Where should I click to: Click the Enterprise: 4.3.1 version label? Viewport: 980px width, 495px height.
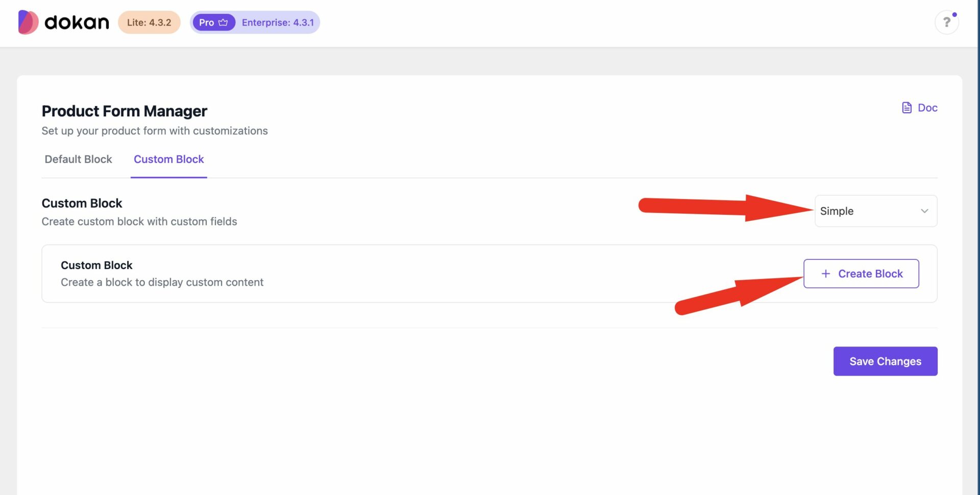tap(278, 22)
